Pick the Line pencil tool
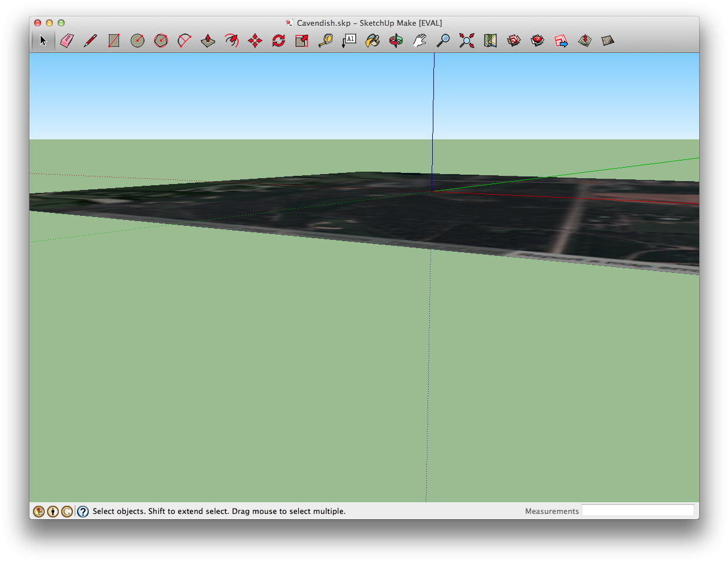The width and height of the screenshot is (728, 561). [x=90, y=41]
